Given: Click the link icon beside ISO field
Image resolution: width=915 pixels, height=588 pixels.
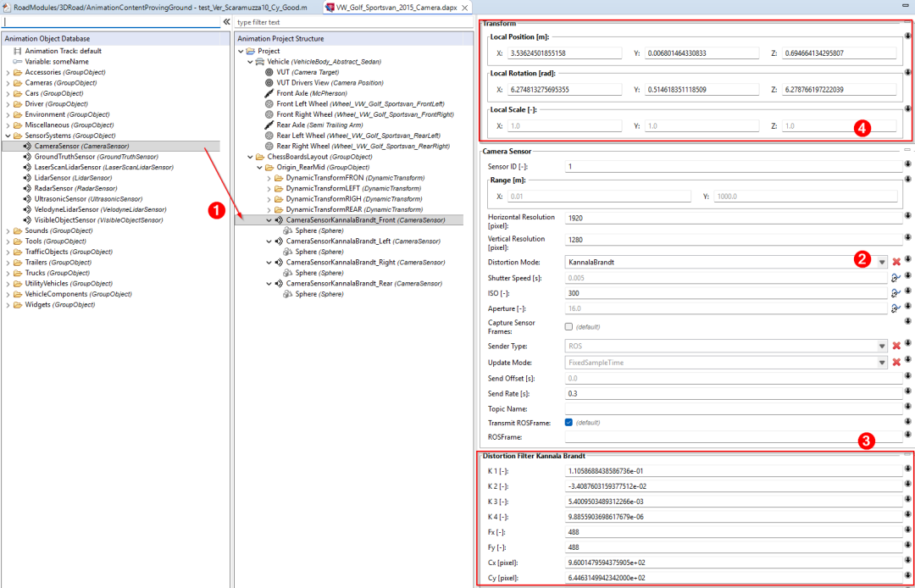Looking at the screenshot, I should click(x=896, y=293).
